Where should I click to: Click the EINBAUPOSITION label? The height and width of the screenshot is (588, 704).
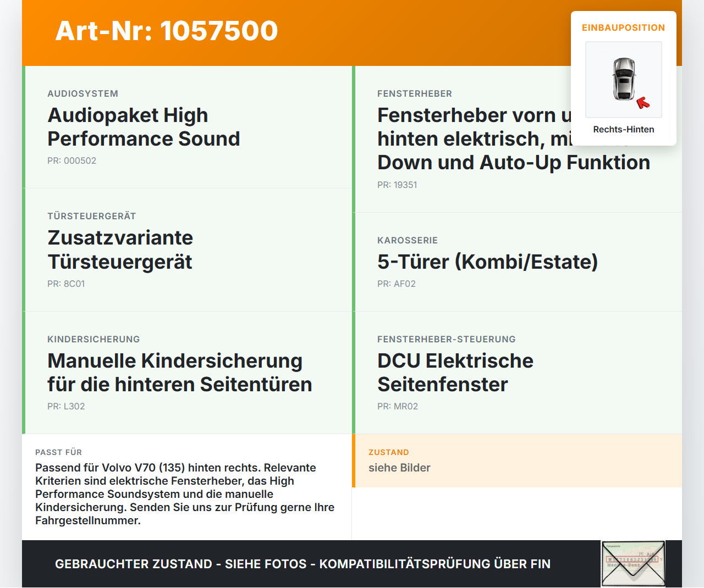tap(624, 27)
